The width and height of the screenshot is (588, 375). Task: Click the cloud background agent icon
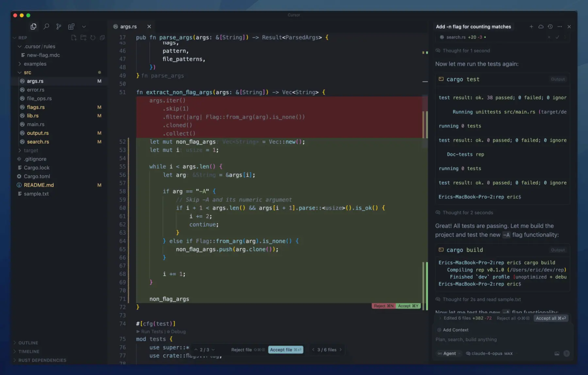point(541,26)
